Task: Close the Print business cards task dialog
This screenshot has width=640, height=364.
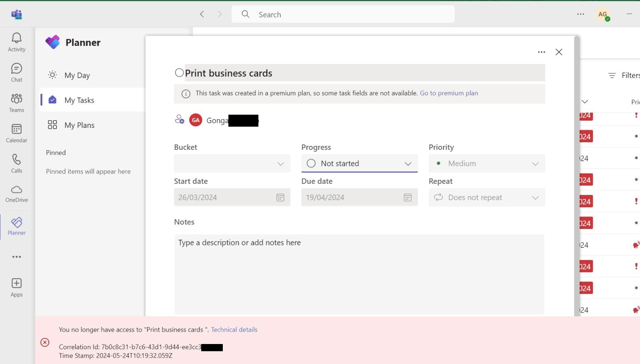Action: [559, 52]
